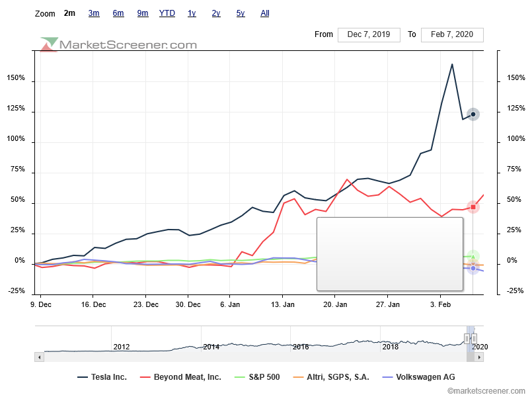Switch zoom to 6m

coord(118,13)
